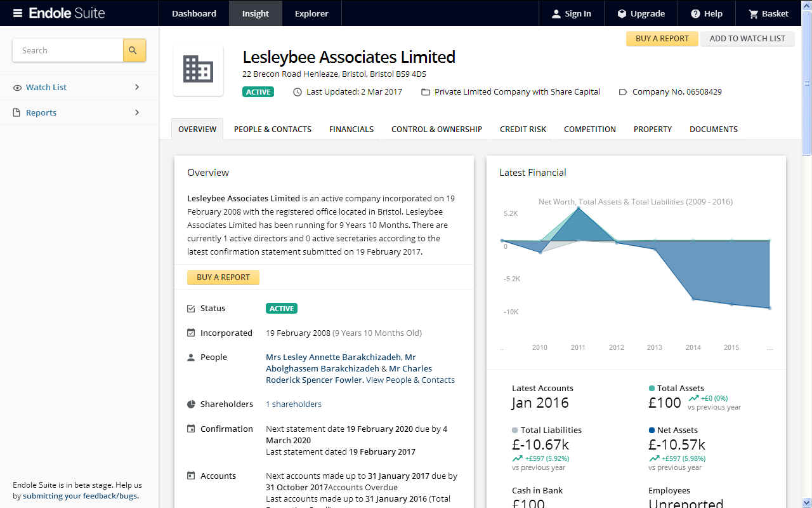Viewport: 812px width, 508px height.
Task: Switch to the Competition tab
Action: click(x=590, y=129)
